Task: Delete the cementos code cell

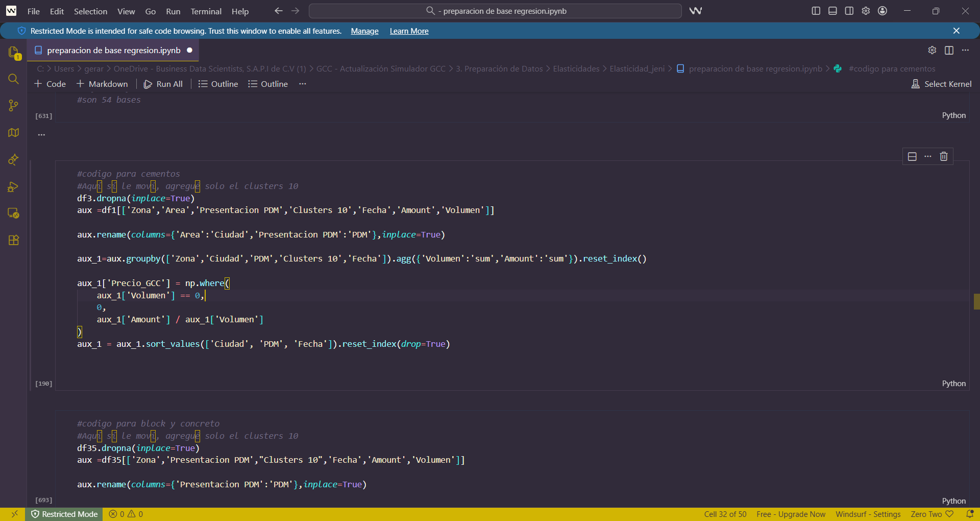Action: click(944, 156)
